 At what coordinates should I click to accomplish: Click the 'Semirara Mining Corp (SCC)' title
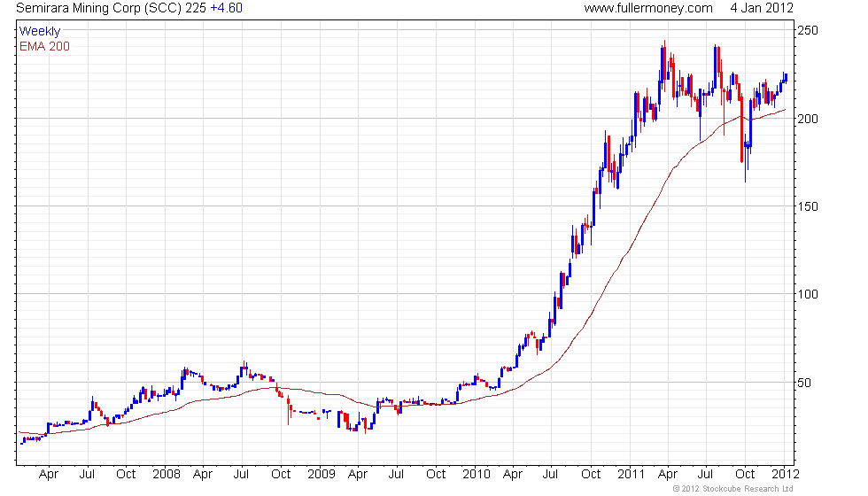coord(99,8)
